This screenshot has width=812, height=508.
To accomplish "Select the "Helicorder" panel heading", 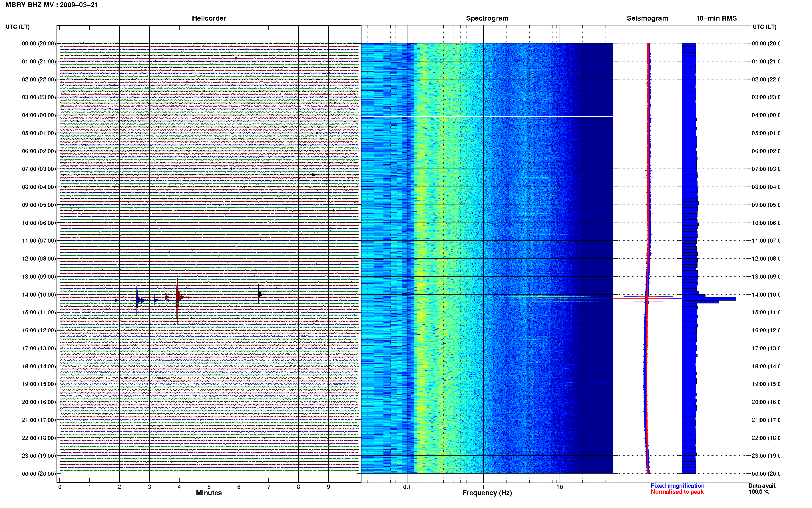I will [209, 18].
